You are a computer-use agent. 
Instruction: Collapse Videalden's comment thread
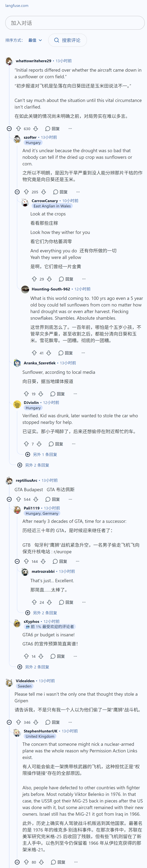point(9,722)
